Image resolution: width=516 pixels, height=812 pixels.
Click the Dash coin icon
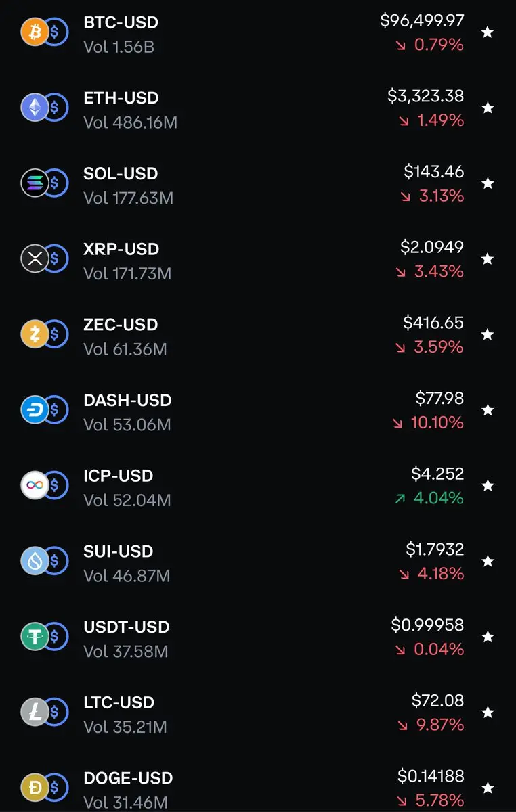[x=35, y=410]
